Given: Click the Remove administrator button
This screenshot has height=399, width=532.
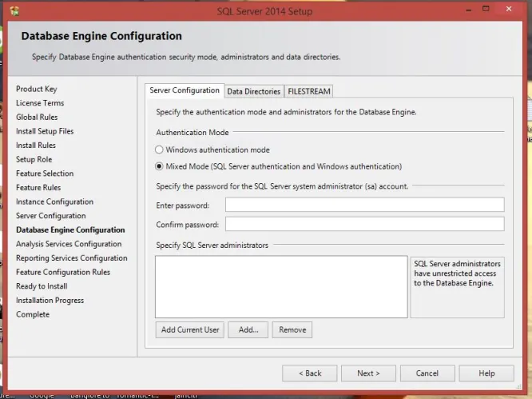Looking at the screenshot, I should point(292,329).
